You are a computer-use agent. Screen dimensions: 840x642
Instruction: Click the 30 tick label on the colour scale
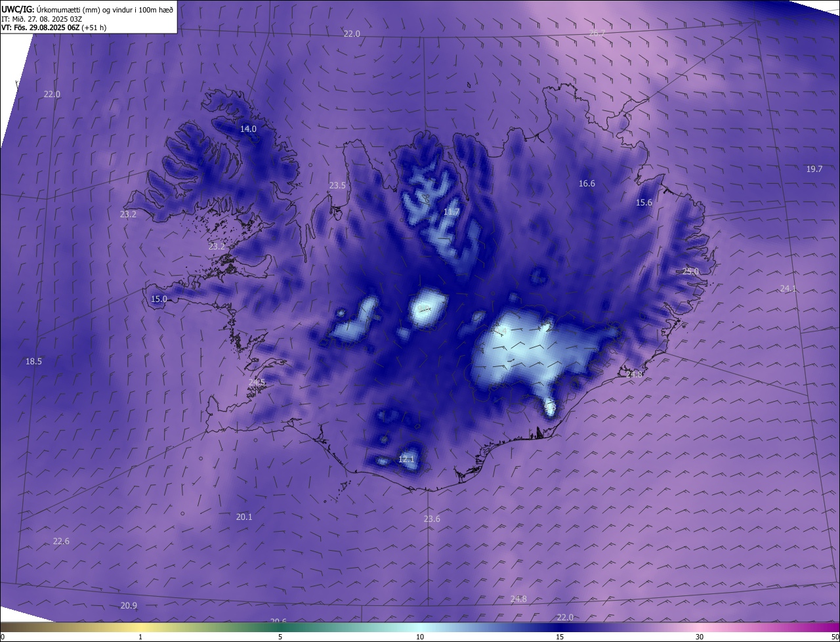[x=700, y=637]
